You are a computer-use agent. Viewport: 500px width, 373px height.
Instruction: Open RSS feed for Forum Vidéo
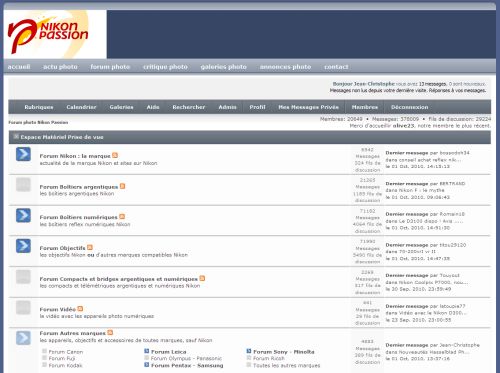point(80,309)
